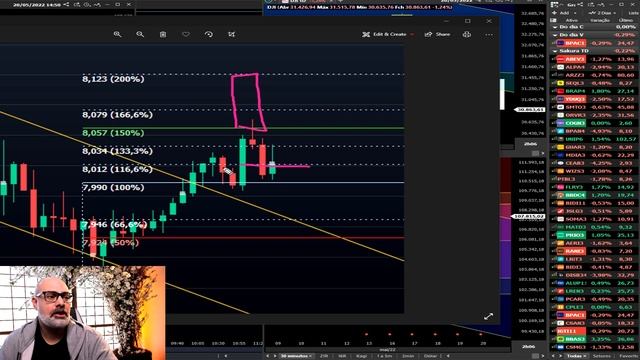Print the photo via printer icon
The image size is (640, 360).
pyautogui.click(x=467, y=34)
